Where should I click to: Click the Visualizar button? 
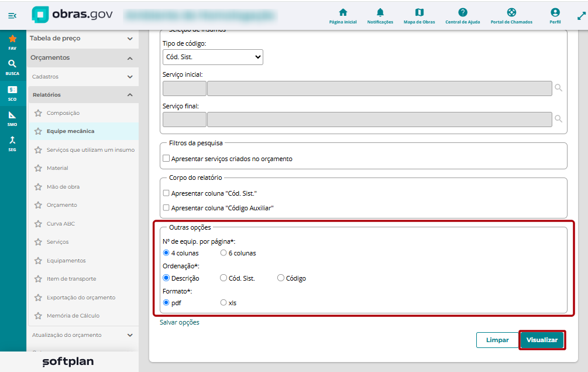[x=542, y=340]
